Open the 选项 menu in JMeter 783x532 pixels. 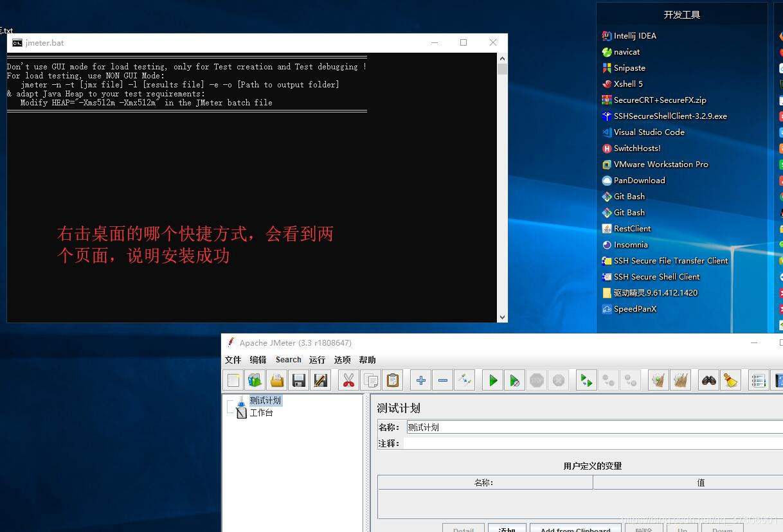[342, 360]
